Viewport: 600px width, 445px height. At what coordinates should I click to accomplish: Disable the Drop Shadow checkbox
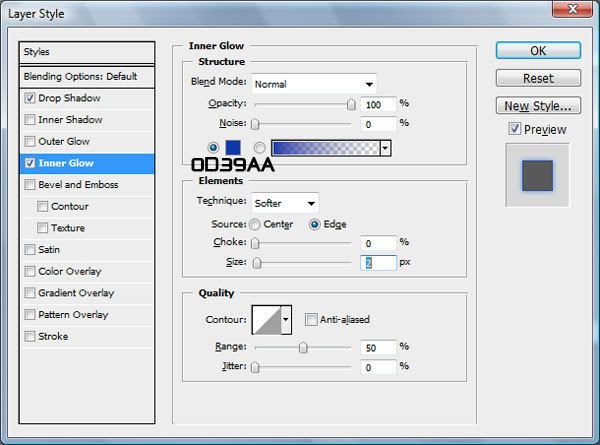click(30, 98)
